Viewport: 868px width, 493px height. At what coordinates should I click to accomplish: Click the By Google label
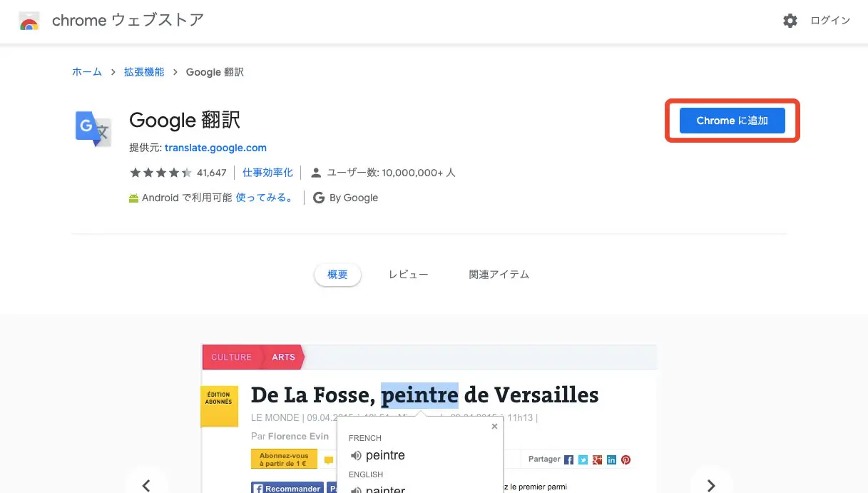point(354,198)
